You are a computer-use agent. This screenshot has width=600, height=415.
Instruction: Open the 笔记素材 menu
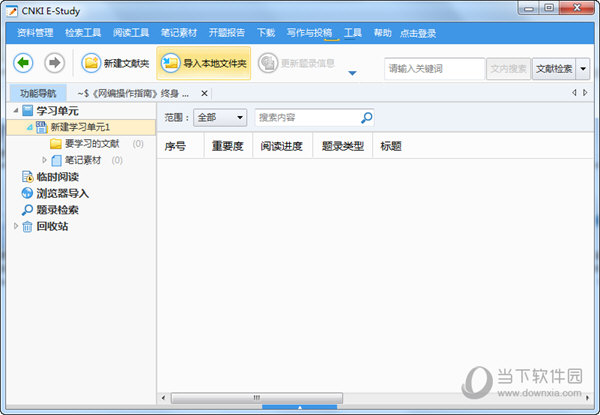pyautogui.click(x=179, y=33)
